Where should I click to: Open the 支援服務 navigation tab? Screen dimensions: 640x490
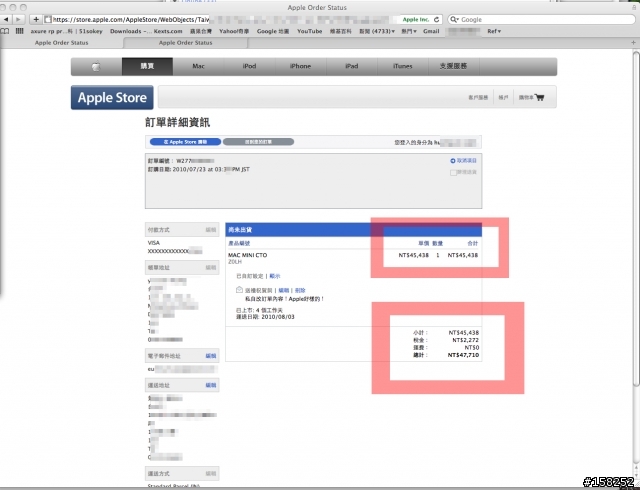(453, 66)
